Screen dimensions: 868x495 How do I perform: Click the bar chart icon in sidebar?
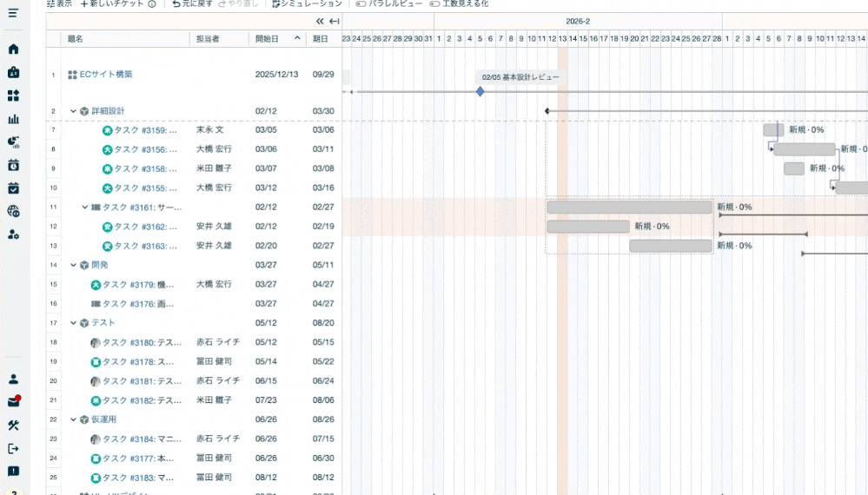[13, 119]
